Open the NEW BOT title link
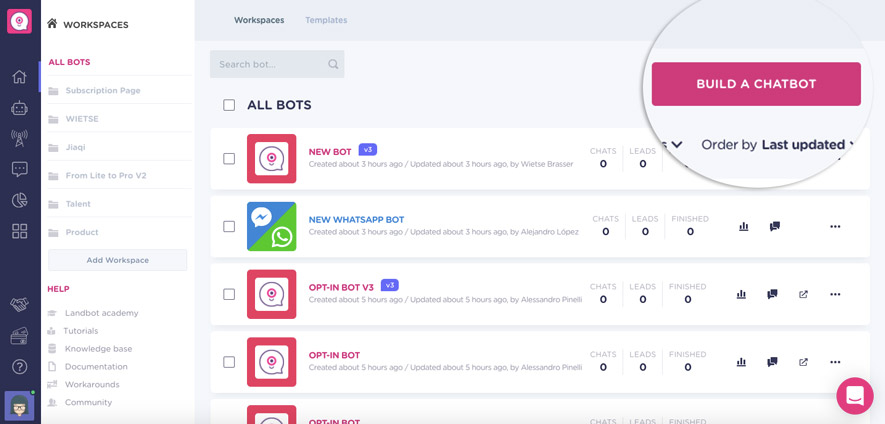Viewport: 885px width, 424px height. [x=330, y=152]
